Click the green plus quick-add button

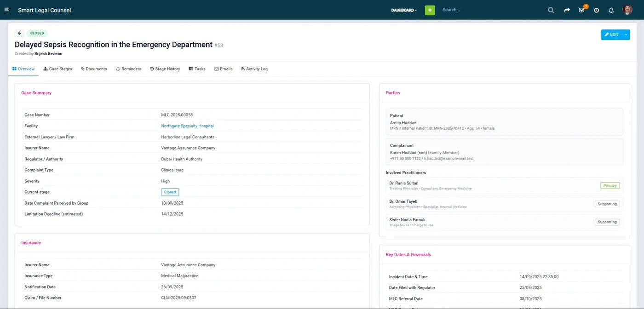[430, 10]
